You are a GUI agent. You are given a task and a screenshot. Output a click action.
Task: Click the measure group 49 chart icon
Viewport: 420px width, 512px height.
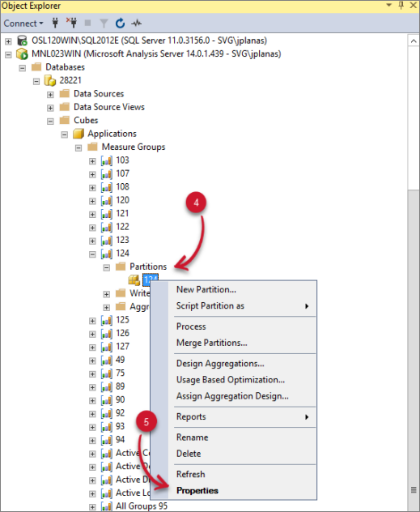[107, 360]
